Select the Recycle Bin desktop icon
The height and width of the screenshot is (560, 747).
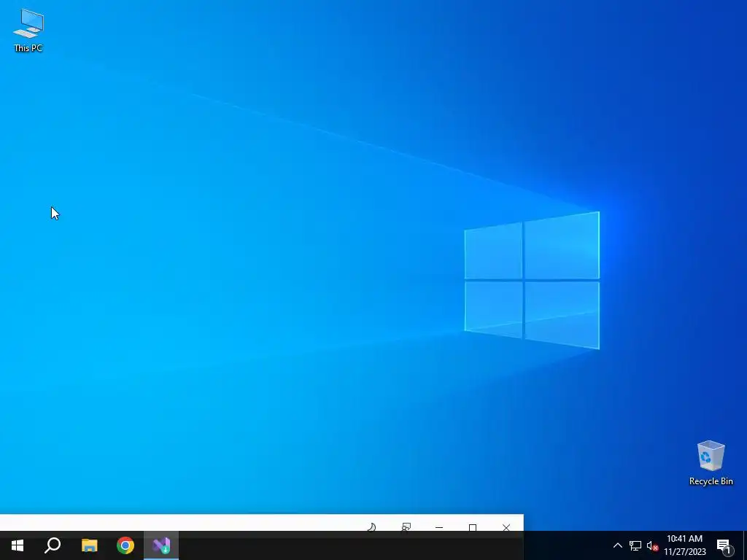(x=711, y=463)
